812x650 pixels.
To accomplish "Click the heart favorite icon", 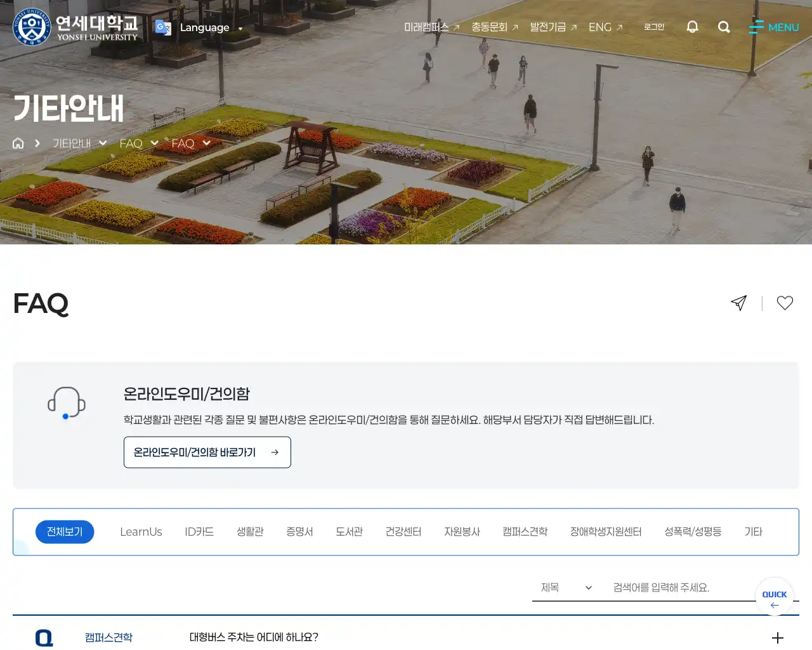I will 785,303.
